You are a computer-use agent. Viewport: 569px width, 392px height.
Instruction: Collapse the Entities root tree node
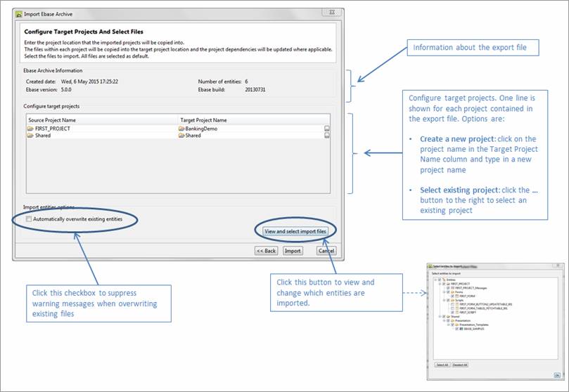pos(435,279)
